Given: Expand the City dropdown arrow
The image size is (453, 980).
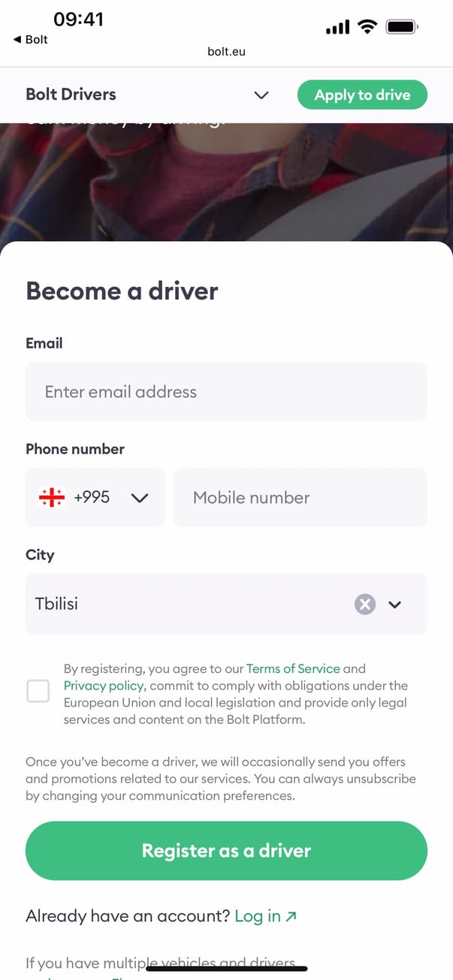Looking at the screenshot, I should point(395,605).
